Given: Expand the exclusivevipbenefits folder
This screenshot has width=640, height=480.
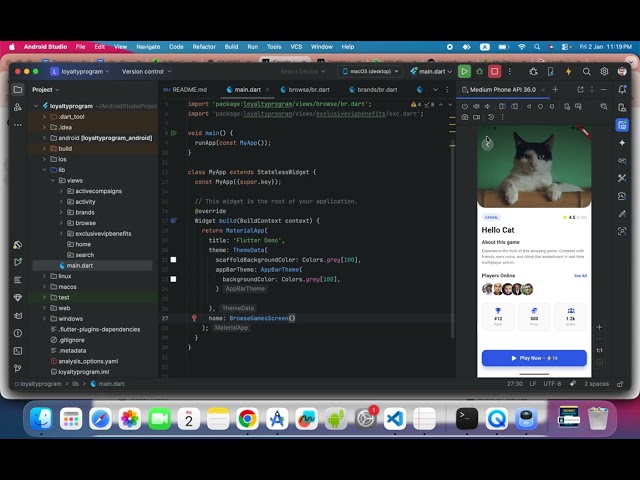Looking at the screenshot, I should click(61, 233).
